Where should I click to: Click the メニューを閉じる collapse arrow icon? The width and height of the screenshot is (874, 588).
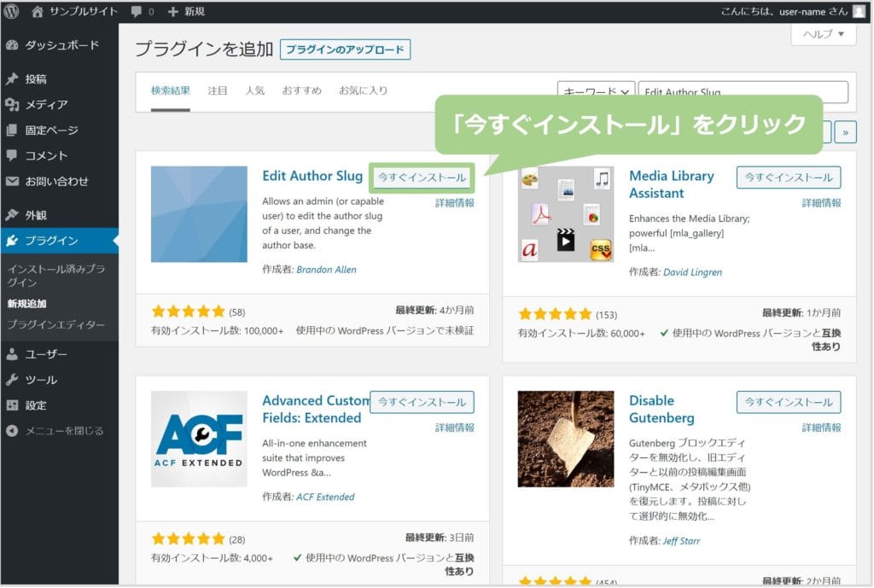tap(12, 431)
